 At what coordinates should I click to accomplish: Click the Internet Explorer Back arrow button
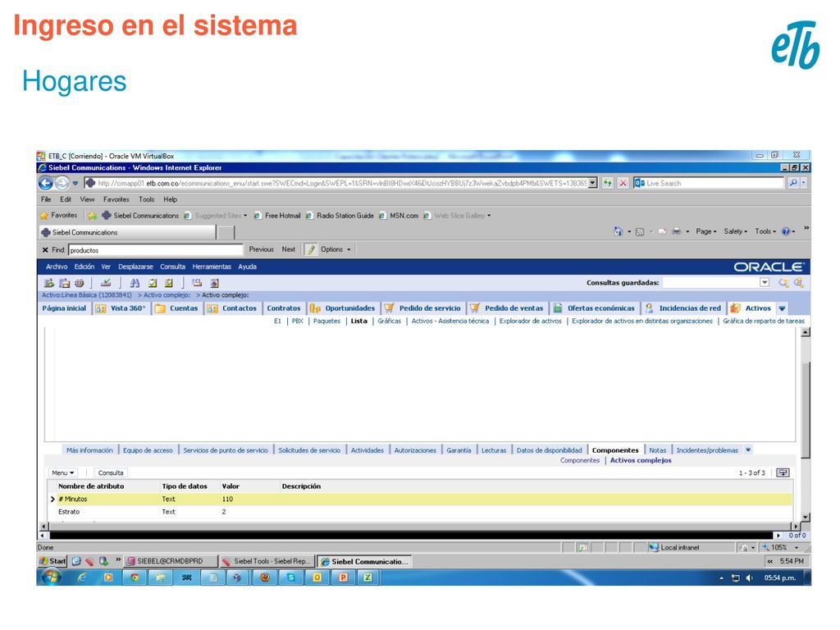[x=46, y=183]
